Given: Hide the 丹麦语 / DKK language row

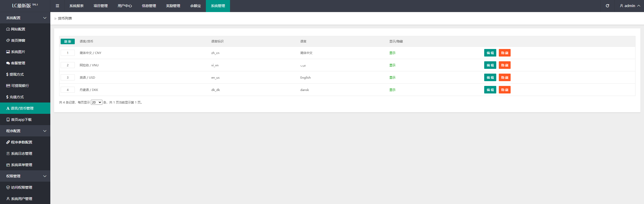Looking at the screenshot, I should tap(504, 90).
